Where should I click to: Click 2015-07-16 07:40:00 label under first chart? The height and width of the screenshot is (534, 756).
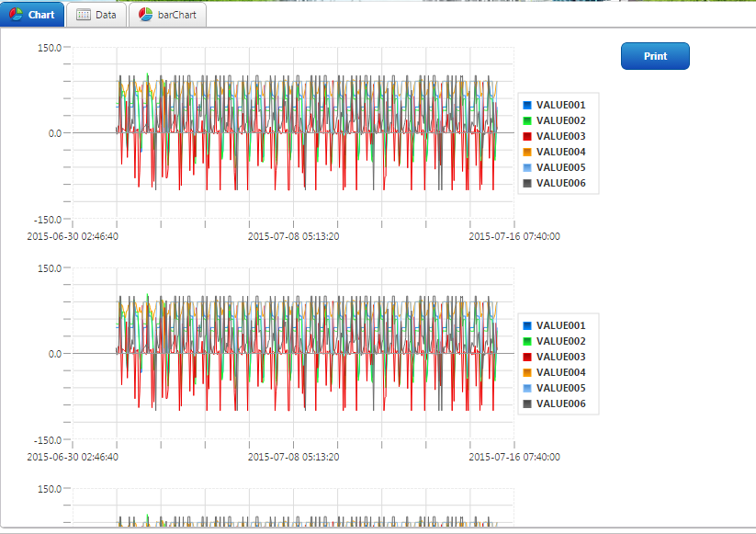pos(514,236)
